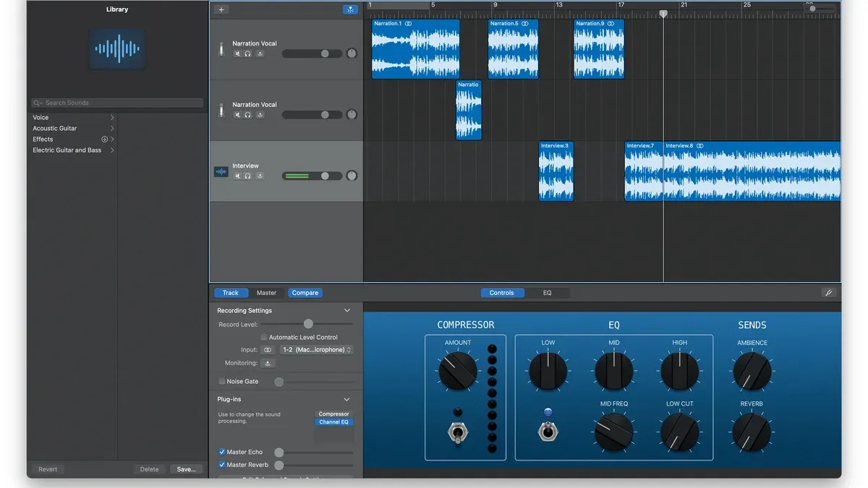Click the loop icon on Narration.1 region

[408, 24]
